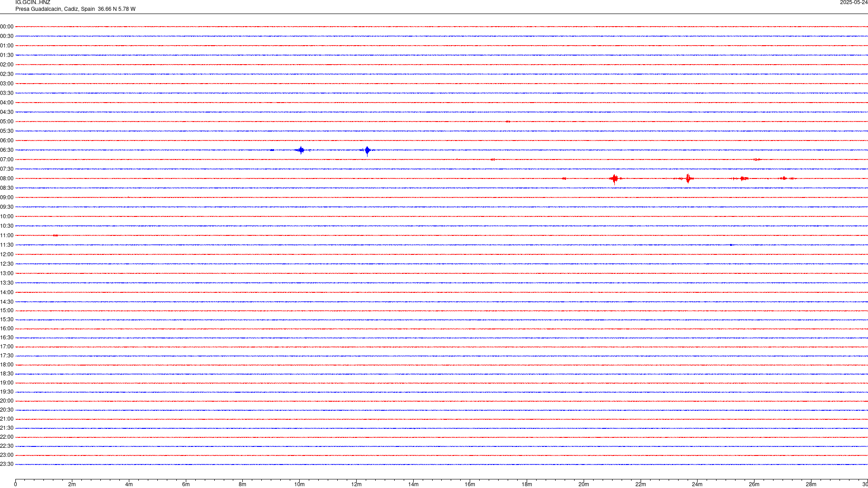Screen dimensions: 868x488
Task: Select the 11:00 trace label
Action: pos(7,235)
